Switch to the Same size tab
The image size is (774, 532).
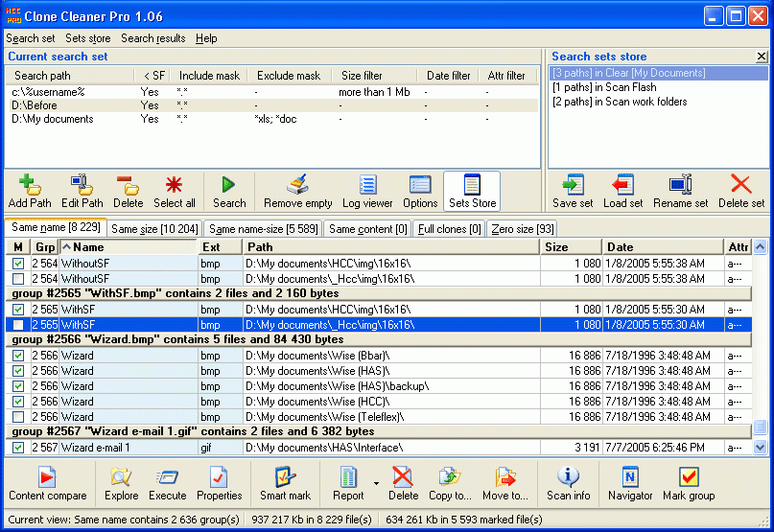[154, 229]
